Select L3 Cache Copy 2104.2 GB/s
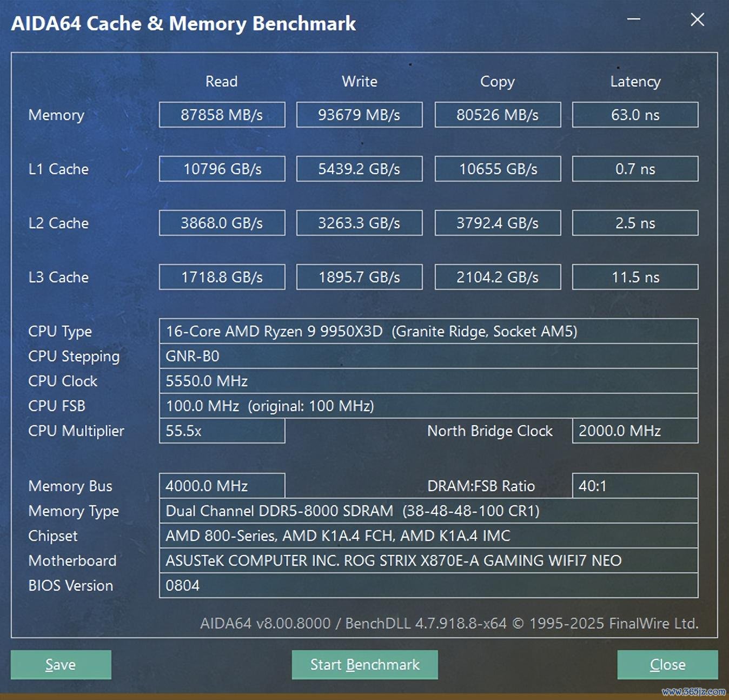The height and width of the screenshot is (700, 729). [x=498, y=277]
